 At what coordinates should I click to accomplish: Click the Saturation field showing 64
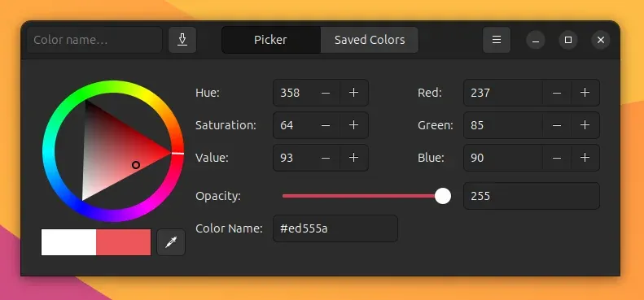point(292,125)
